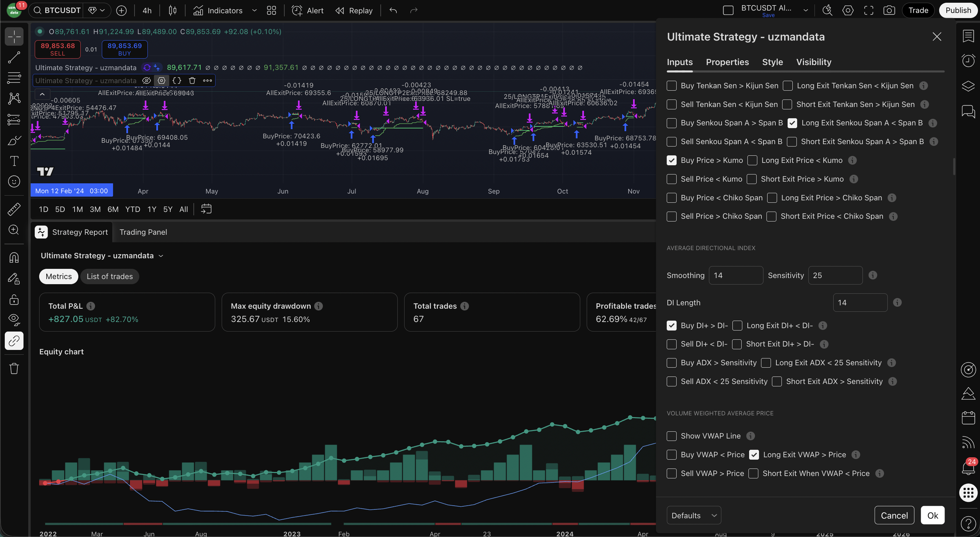
Task: Enable Buy Tenkan Sen > Kijun Sen checkbox
Action: point(671,86)
